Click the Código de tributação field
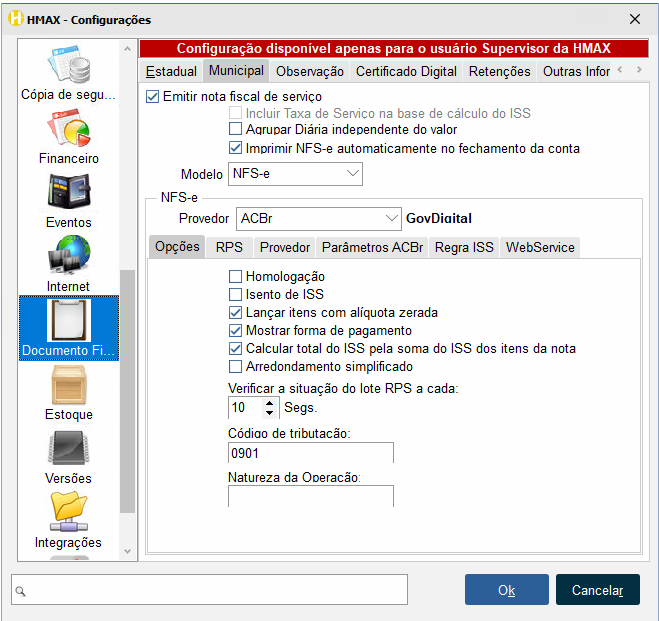659x621 pixels. point(310,453)
